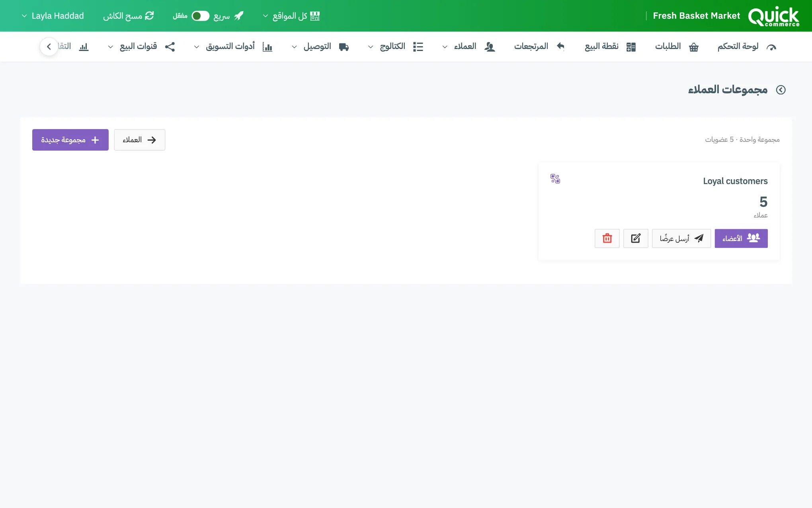The image size is (812, 508).
Task: Open the نقطة البيع menu item
Action: pos(610,47)
